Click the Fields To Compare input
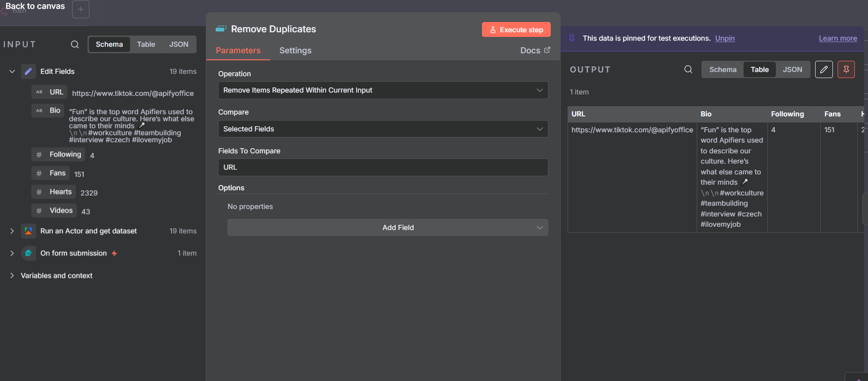The image size is (868, 381). click(383, 167)
